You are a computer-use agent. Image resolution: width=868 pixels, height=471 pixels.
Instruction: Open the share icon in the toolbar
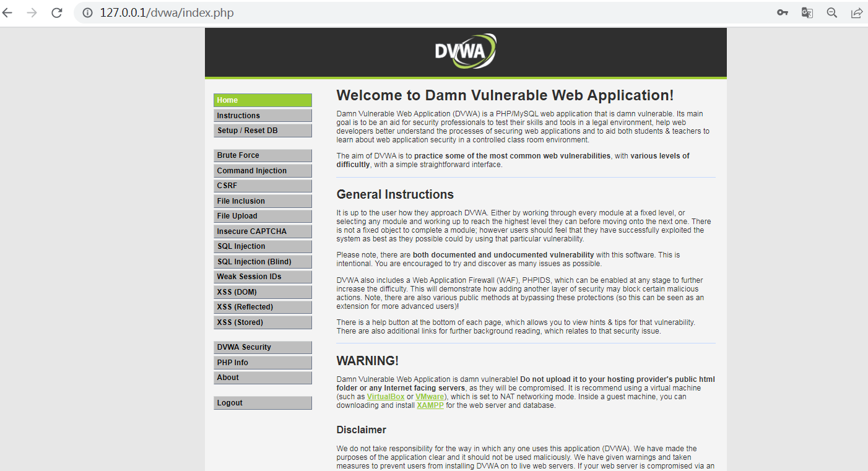click(857, 12)
